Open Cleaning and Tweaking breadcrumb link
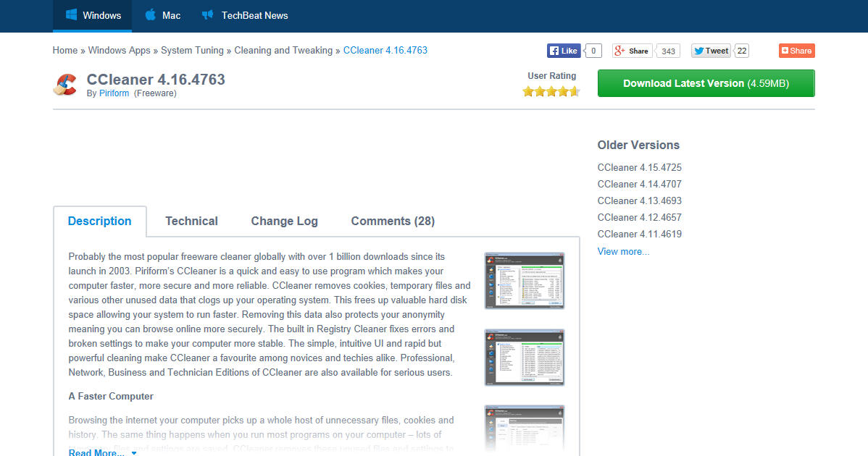 (283, 50)
